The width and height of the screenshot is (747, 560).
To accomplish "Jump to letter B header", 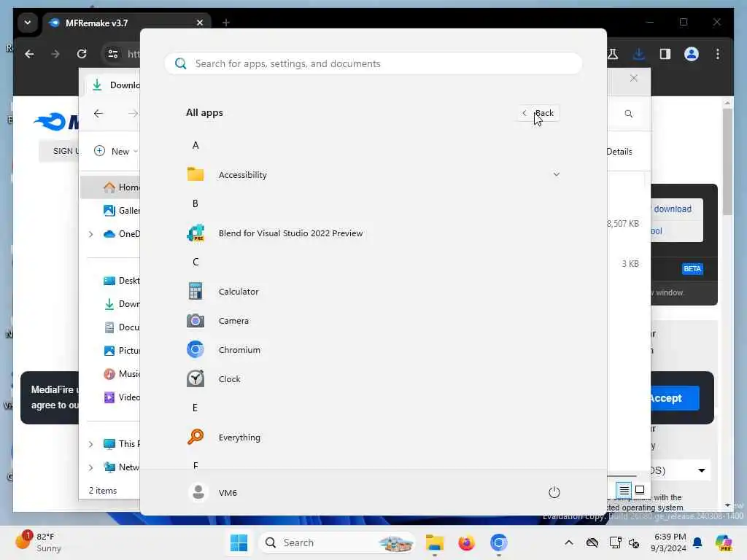I will (196, 204).
